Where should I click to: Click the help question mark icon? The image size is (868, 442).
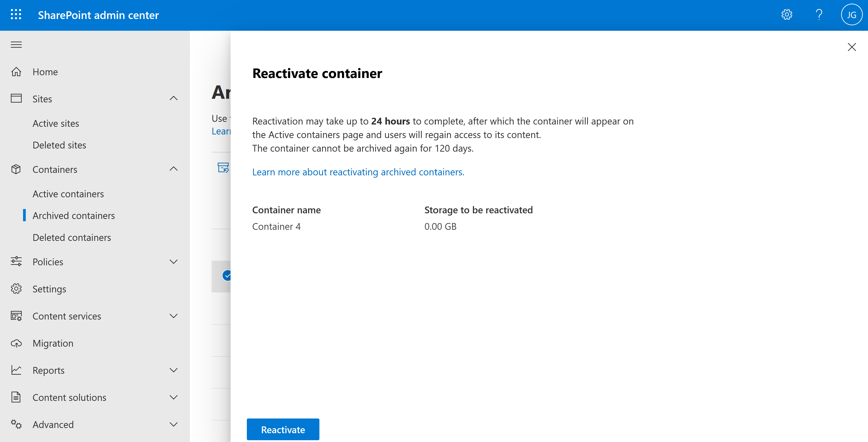(x=819, y=14)
